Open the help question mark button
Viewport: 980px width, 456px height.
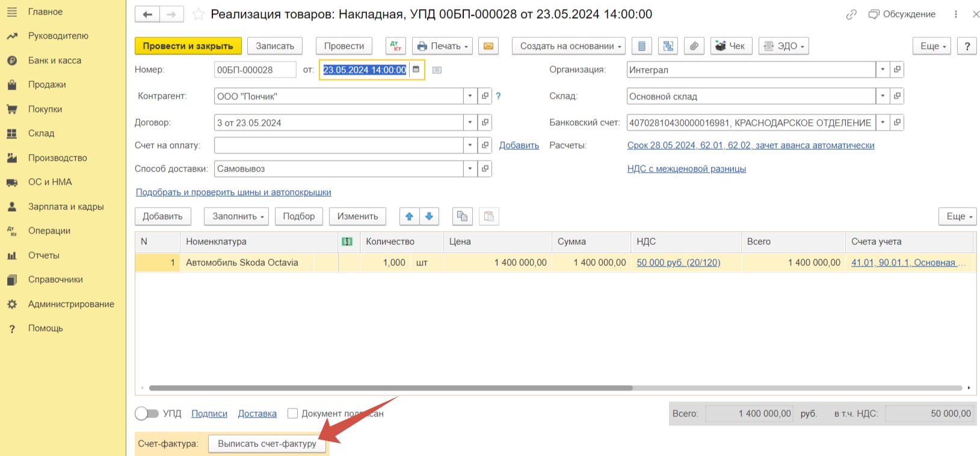coord(967,46)
